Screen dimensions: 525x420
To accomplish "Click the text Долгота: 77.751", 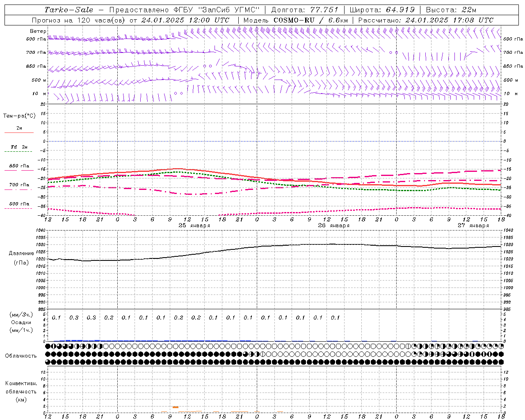I will tap(305, 10).
